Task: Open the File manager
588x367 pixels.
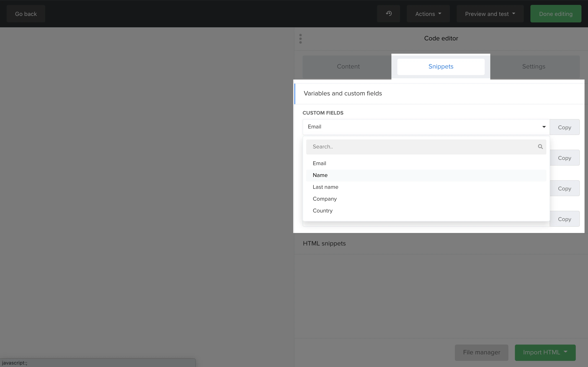Action: [481, 352]
